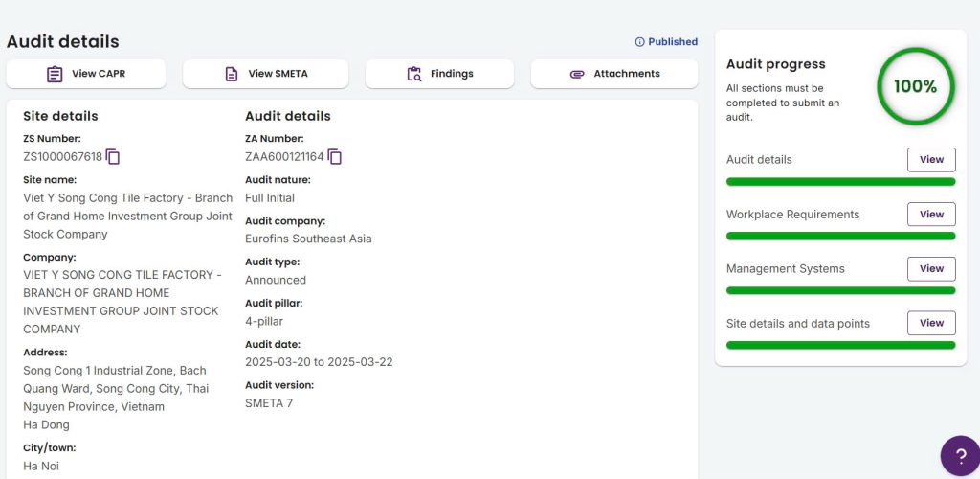Viewport: 980px width, 479px height.
Task: Copy the ZS Number to clipboard
Action: pos(113,156)
